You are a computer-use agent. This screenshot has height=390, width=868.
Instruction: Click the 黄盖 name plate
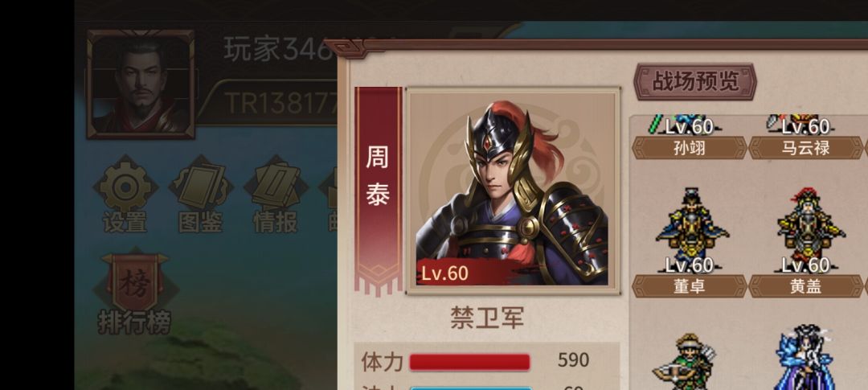805,286
